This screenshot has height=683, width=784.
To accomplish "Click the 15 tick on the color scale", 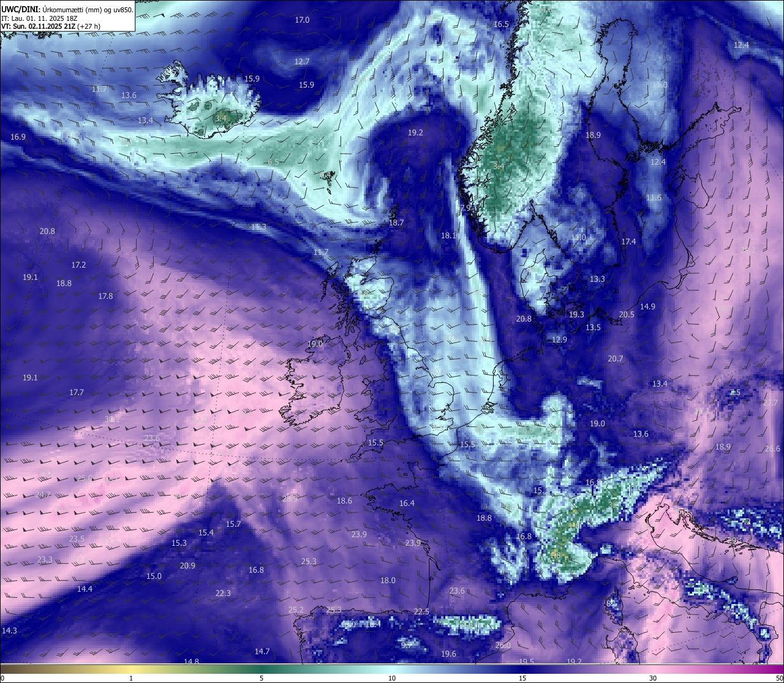I will [x=522, y=678].
